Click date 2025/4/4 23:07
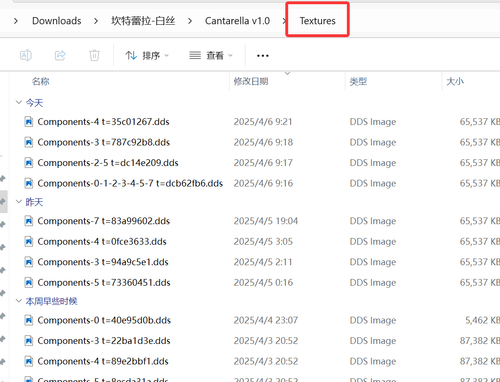The image size is (500, 382). coord(266,320)
